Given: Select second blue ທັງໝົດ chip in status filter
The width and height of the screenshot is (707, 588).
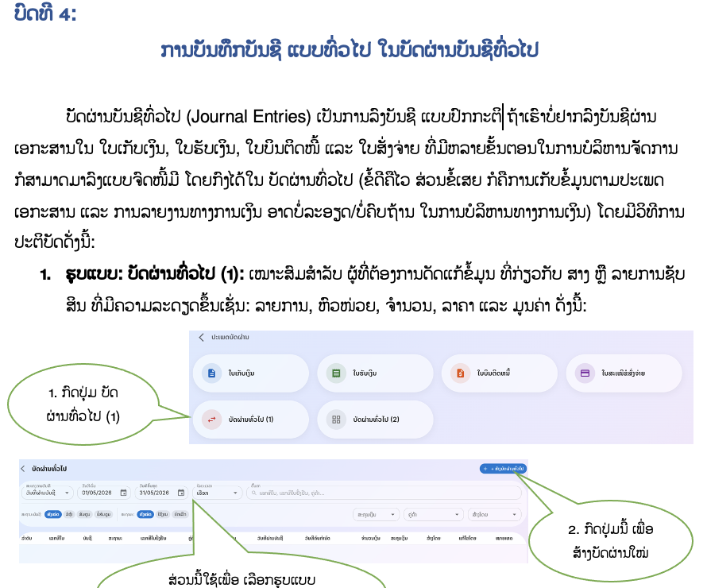Looking at the screenshot, I should (x=145, y=514).
